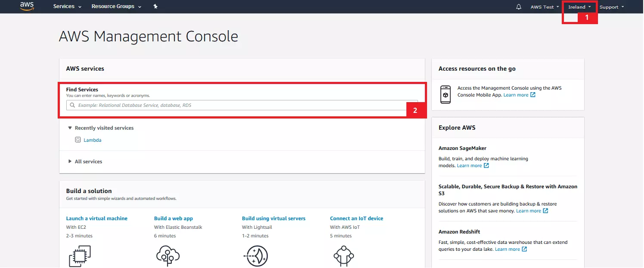Image resolution: width=644 pixels, height=268 pixels.
Task: Click the Lightsail compass icon
Action: (x=256, y=256)
